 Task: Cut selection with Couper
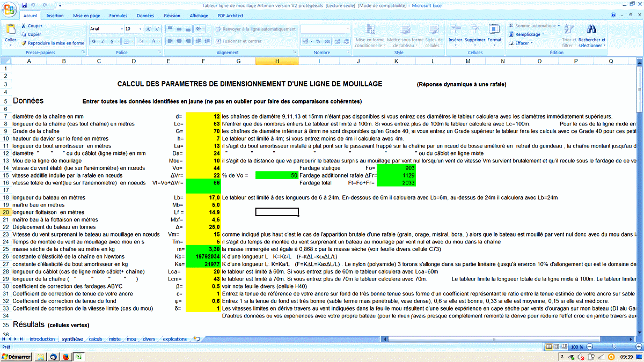coord(31,26)
